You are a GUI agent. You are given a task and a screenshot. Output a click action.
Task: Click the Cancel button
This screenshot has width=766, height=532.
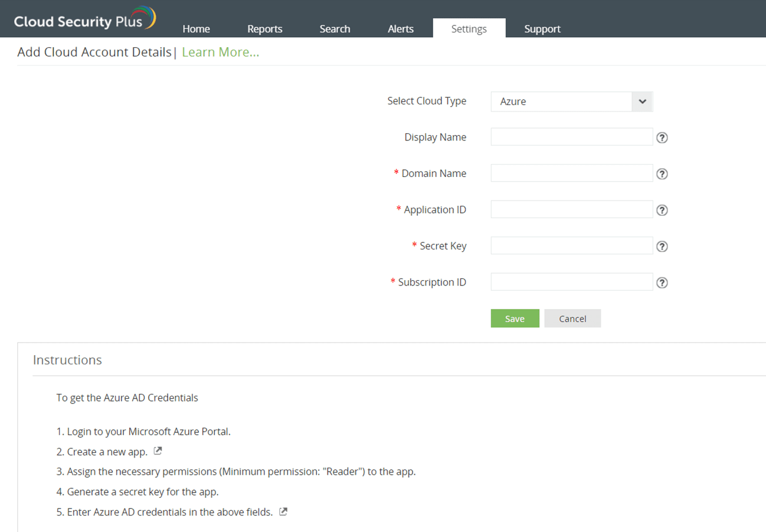[x=572, y=318]
